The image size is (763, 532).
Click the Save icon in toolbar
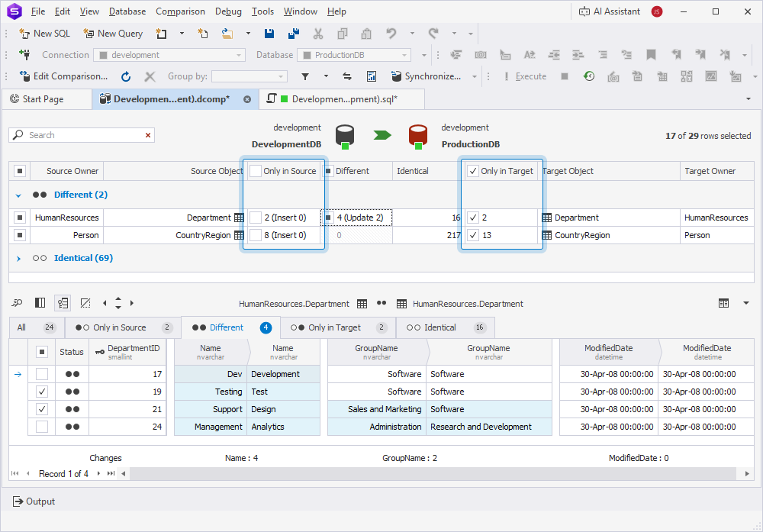[269, 34]
